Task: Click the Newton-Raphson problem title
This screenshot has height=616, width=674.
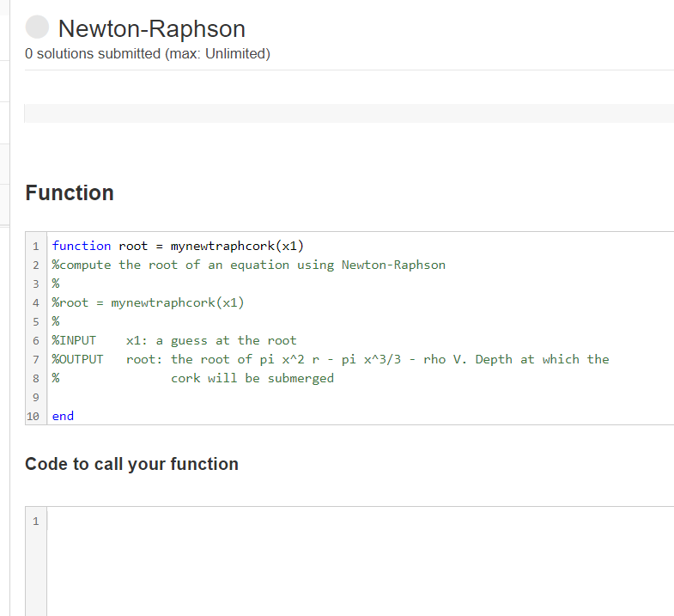Action: [x=152, y=29]
